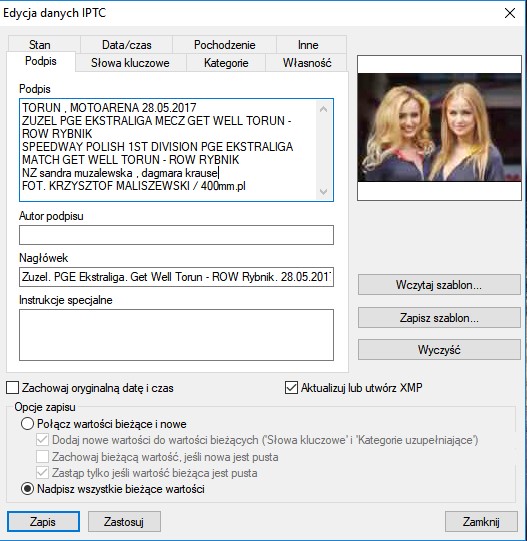Uncheck Aktualizuj lub utwórz XMP
Screen dimensions: 527x541
291,387
